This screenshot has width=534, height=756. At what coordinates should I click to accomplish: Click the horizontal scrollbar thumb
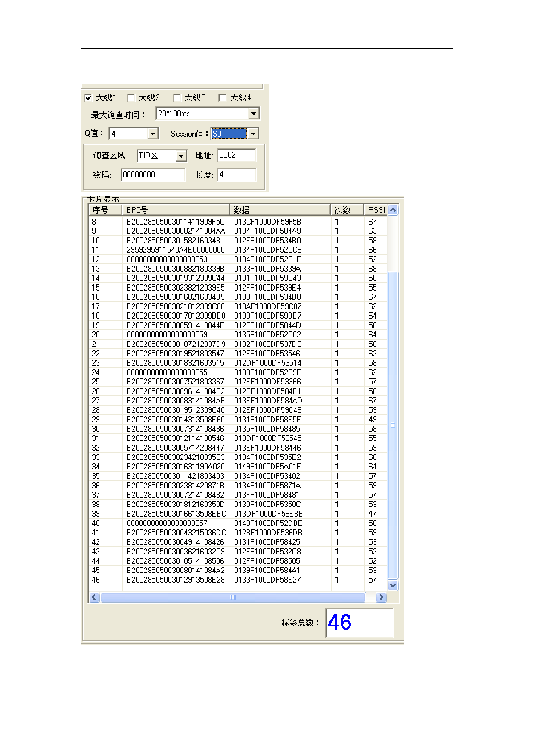tap(233, 597)
